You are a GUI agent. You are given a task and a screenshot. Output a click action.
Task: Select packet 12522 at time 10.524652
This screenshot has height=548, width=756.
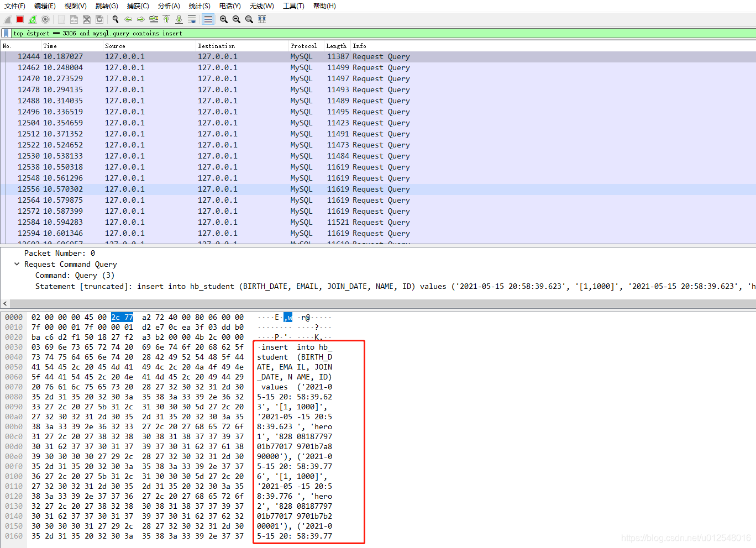378,145
